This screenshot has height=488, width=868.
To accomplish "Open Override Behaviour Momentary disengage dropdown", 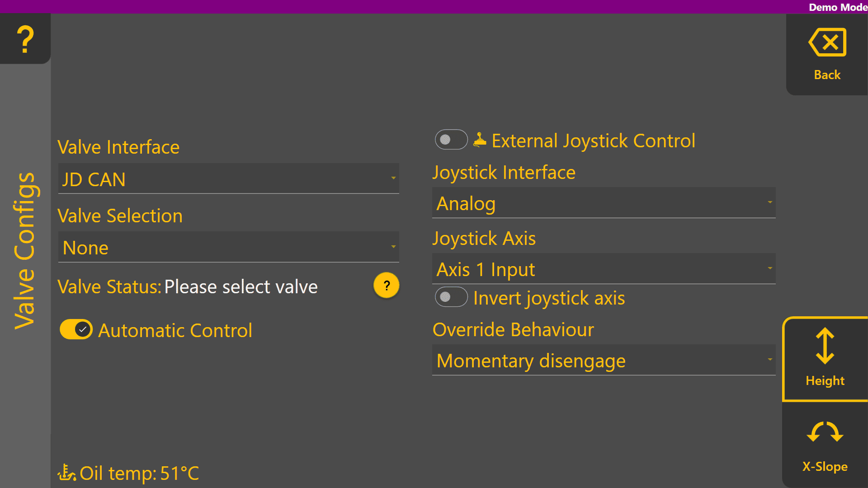I will [604, 360].
